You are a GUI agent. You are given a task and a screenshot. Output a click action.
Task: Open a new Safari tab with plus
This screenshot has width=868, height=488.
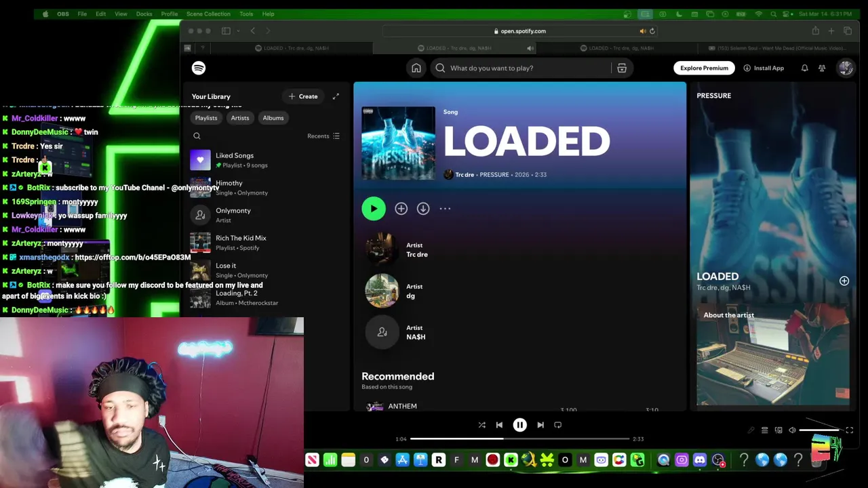[x=831, y=31]
